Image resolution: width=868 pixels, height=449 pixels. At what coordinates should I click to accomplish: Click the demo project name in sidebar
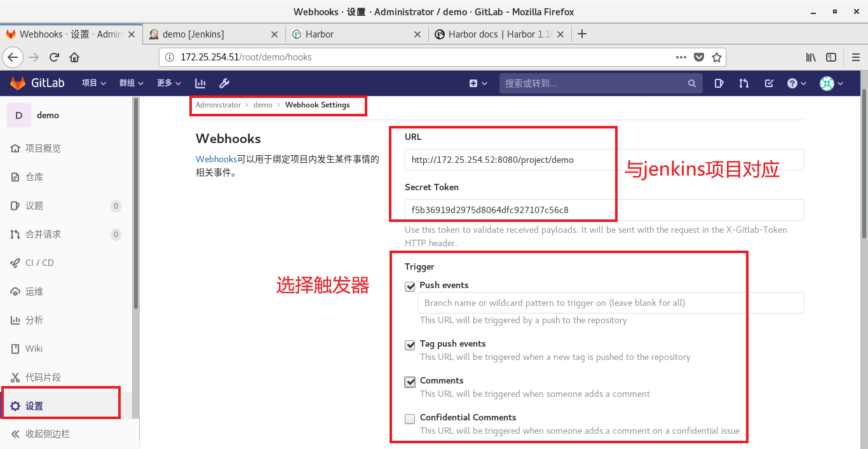(x=48, y=115)
